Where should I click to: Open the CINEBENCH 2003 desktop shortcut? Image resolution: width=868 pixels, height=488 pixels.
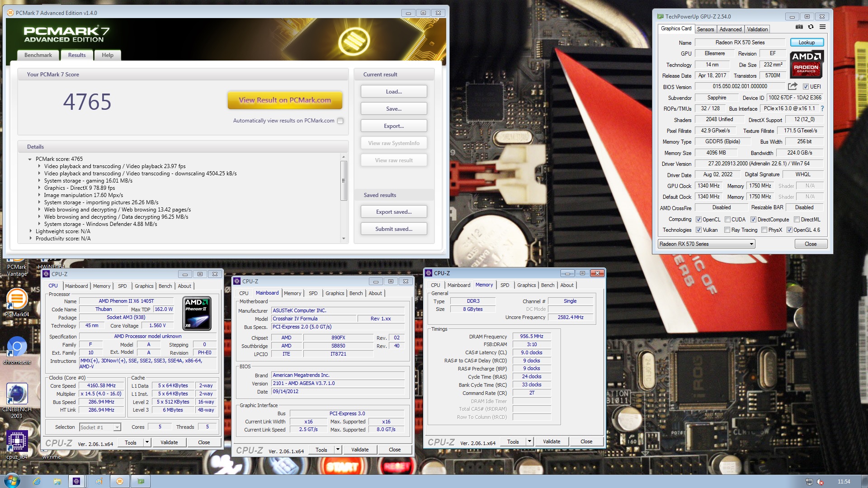(17, 401)
